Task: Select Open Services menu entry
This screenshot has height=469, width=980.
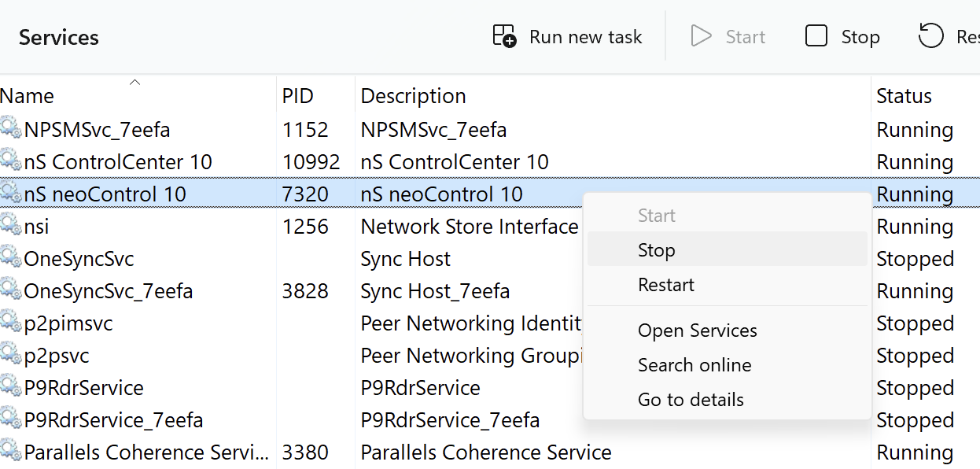Action: [x=698, y=331]
